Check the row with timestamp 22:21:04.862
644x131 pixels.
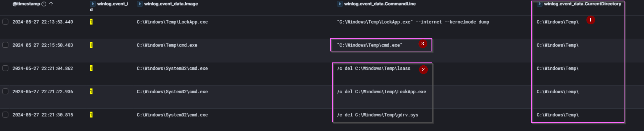tap(6, 68)
